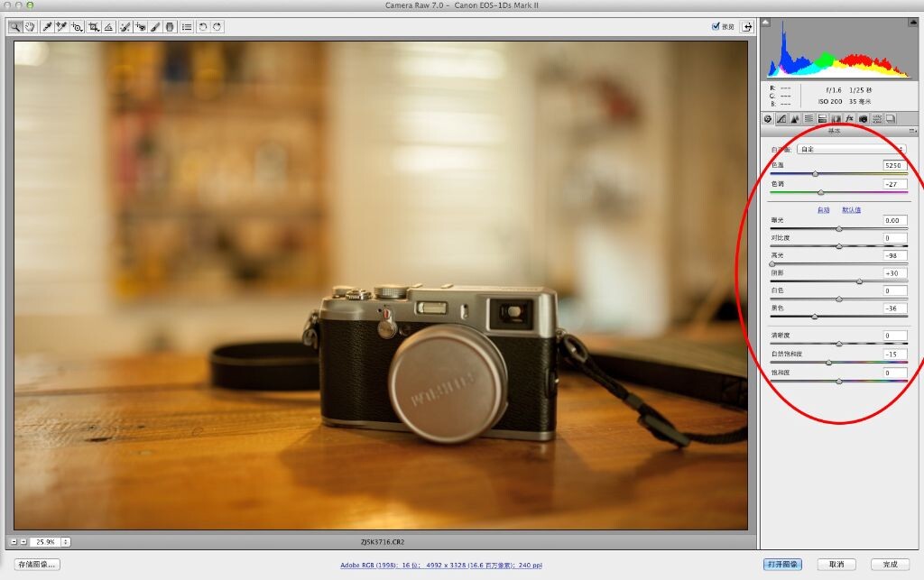This screenshot has width=924, height=580.
Task: Click the Temperature value field 5250
Action: [894, 165]
